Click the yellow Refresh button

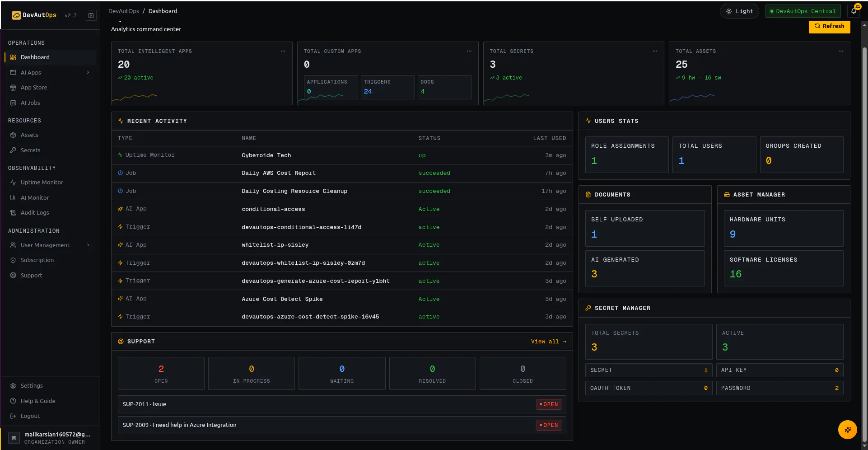pos(829,26)
